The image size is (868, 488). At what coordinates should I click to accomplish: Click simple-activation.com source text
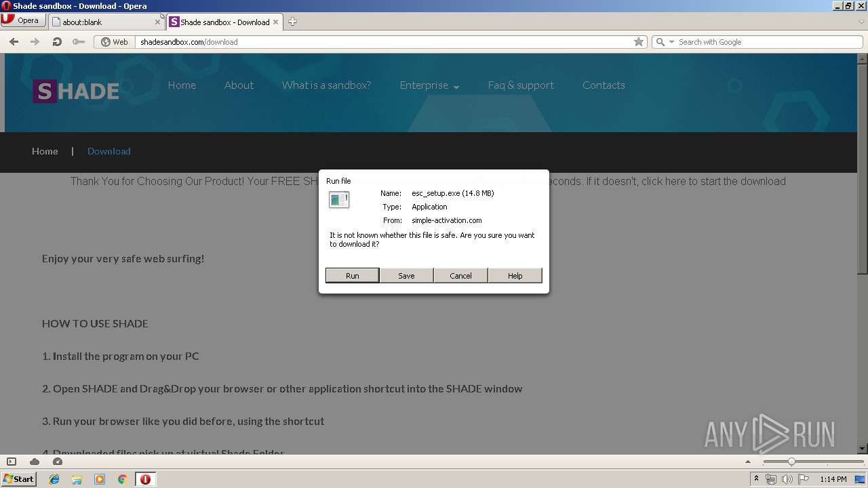click(446, 220)
